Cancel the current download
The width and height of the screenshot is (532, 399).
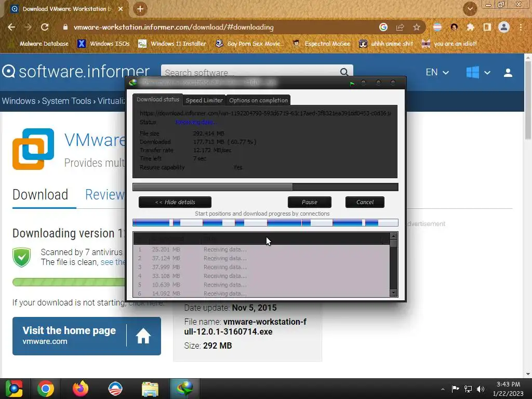coord(365,202)
